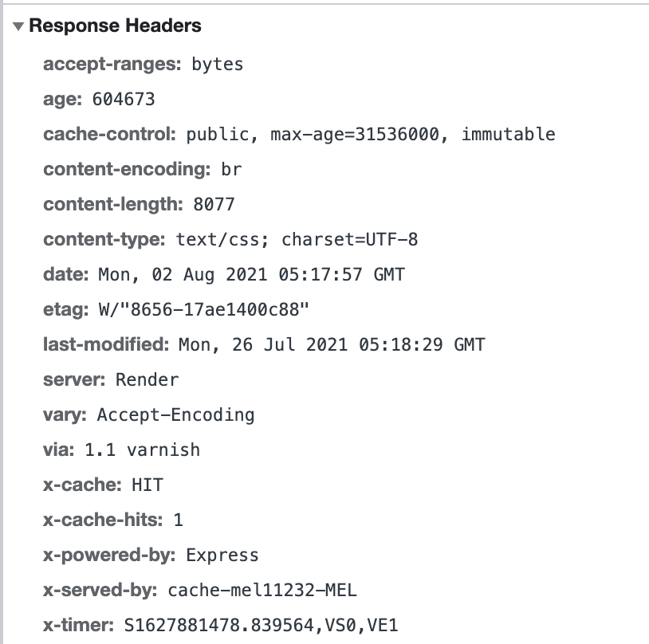The image size is (649, 644).
Task: Select the x-cache-hits header row
Action: (x=112, y=520)
